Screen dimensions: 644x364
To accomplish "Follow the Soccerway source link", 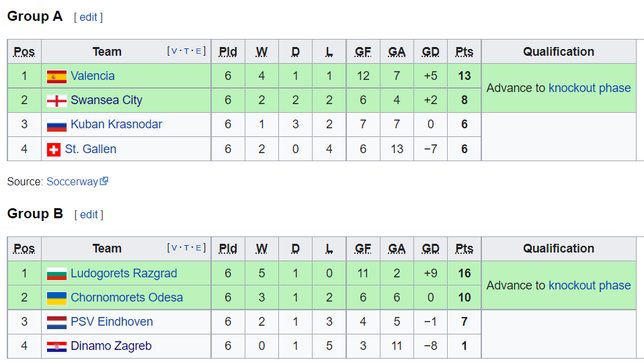I will point(73,181).
